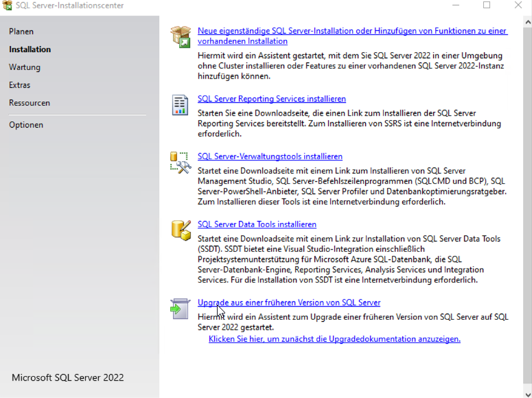The width and height of the screenshot is (532, 398).
Task: Go to the Ressourcen section
Action: [x=30, y=103]
